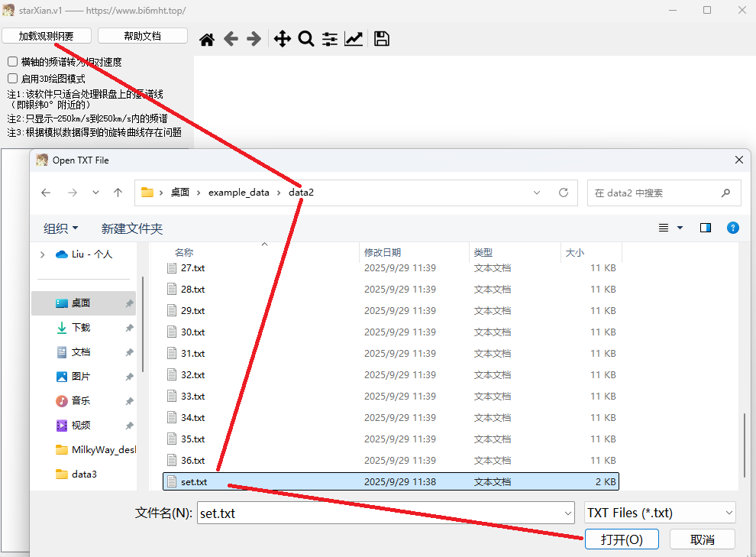Open the file type TXT Files dropdown

tap(659, 513)
